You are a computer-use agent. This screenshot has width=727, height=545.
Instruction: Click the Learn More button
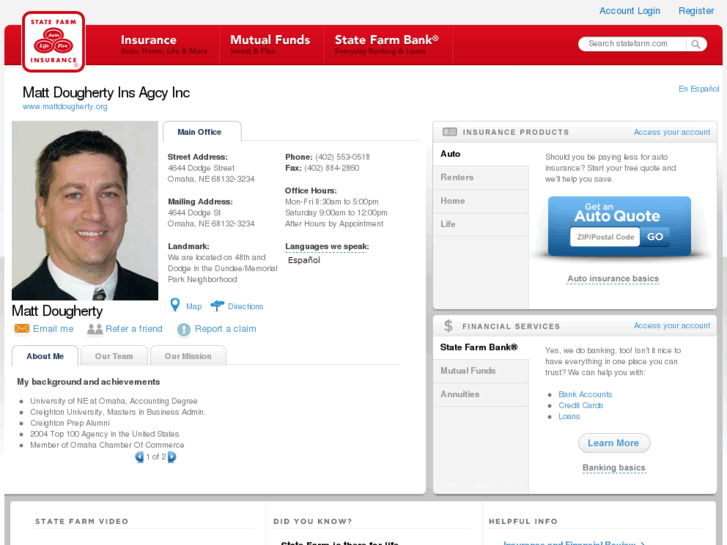coord(614,443)
